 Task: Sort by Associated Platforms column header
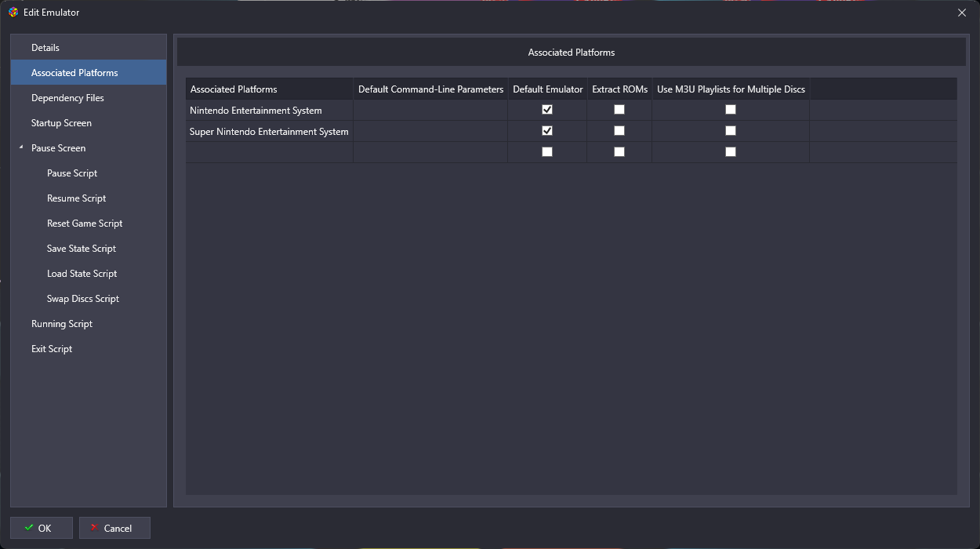click(x=269, y=89)
